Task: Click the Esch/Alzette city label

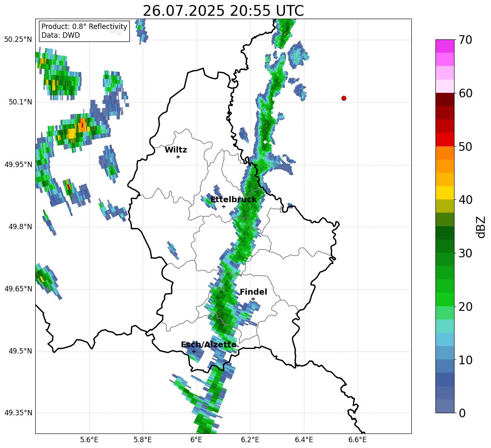Action: [x=209, y=344]
